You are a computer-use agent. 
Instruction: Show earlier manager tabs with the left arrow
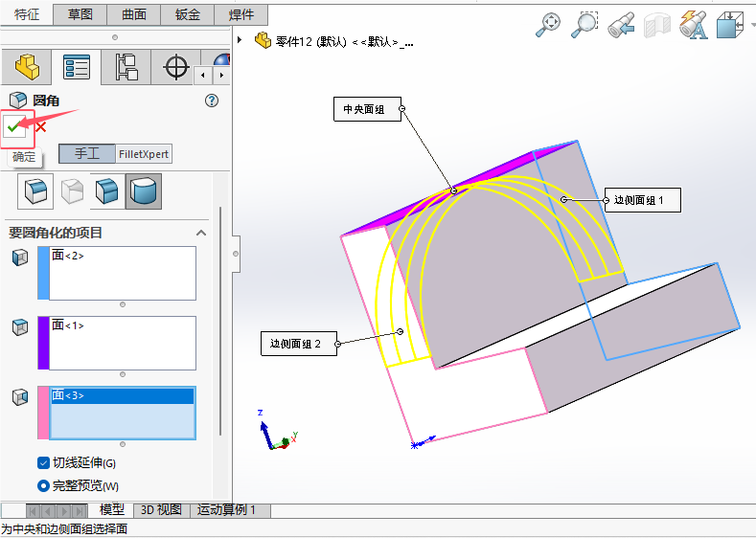coord(203,75)
